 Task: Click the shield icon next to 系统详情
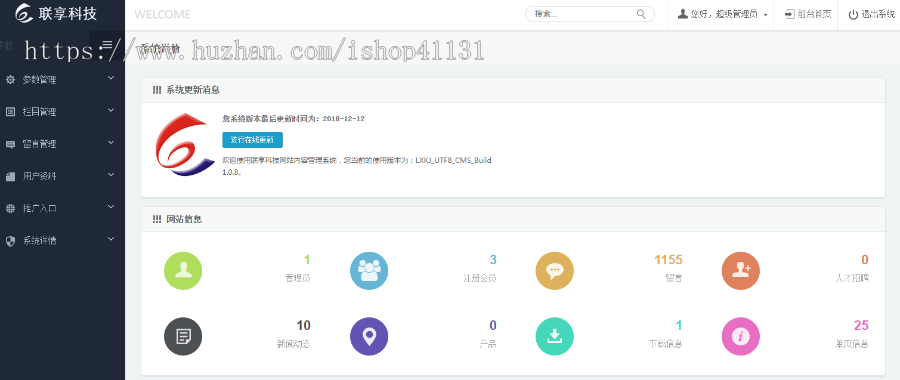click(10, 241)
